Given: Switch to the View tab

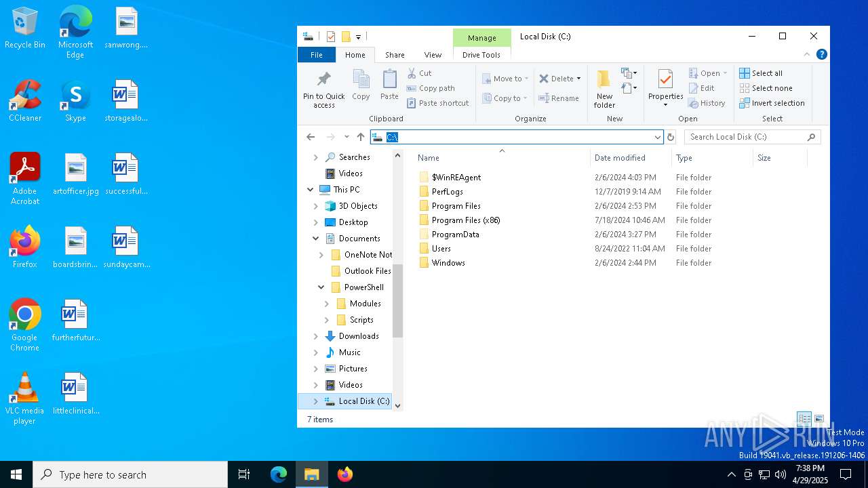Looking at the screenshot, I should point(433,55).
